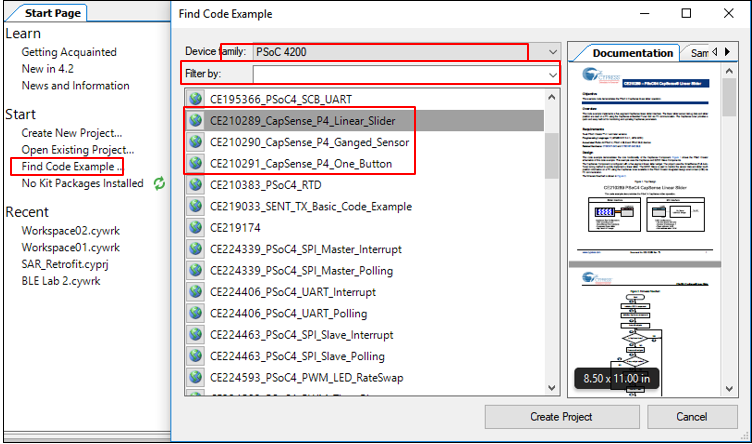Click globe icon beside CE224463_PSoC4_SPI_Slave_Interrupt
752x444 pixels.
point(196,335)
